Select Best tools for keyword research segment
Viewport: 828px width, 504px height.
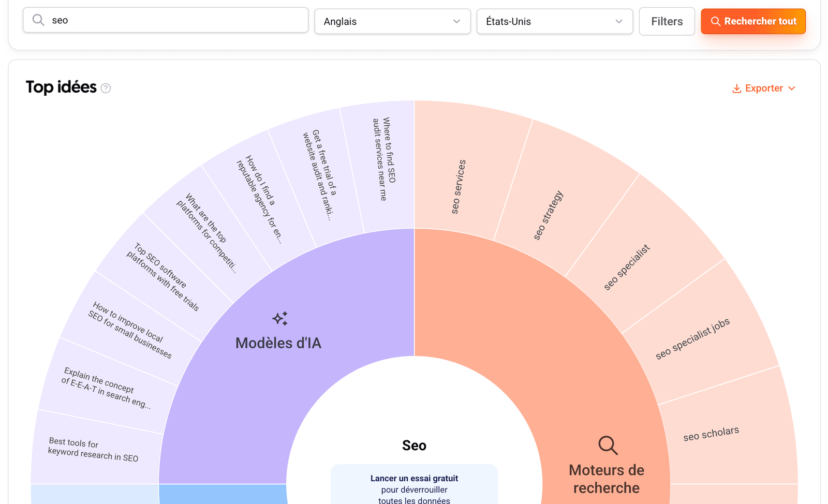[x=93, y=449]
